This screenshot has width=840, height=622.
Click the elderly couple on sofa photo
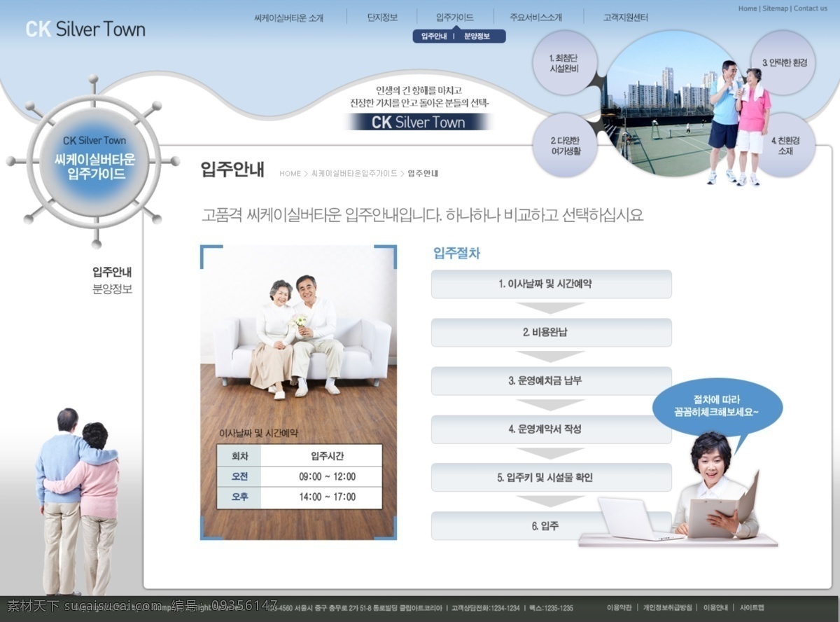click(298, 392)
